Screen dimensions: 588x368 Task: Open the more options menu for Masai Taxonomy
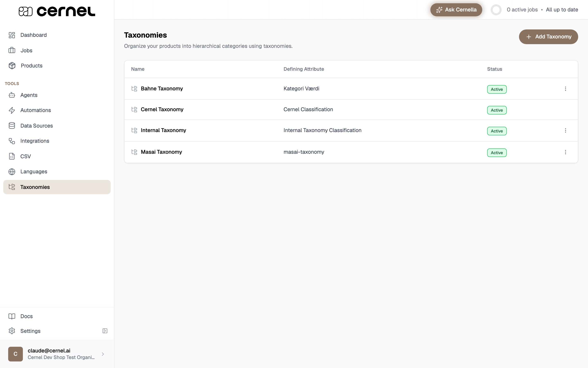point(565,152)
